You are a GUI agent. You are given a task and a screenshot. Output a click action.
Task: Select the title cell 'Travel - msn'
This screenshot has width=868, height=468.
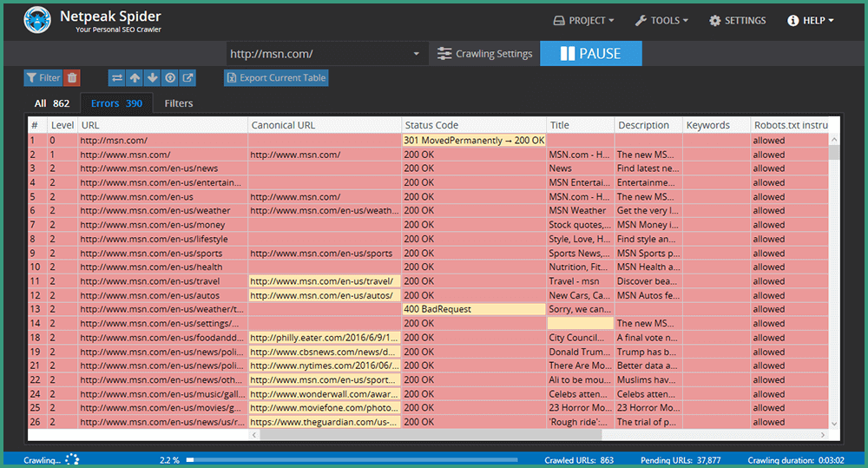580,281
